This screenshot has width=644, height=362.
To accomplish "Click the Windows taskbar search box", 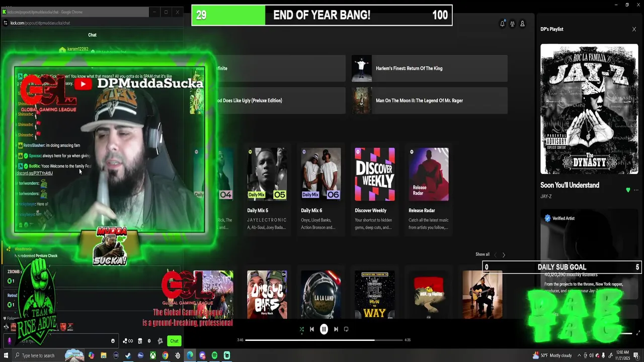I will coord(49,355).
